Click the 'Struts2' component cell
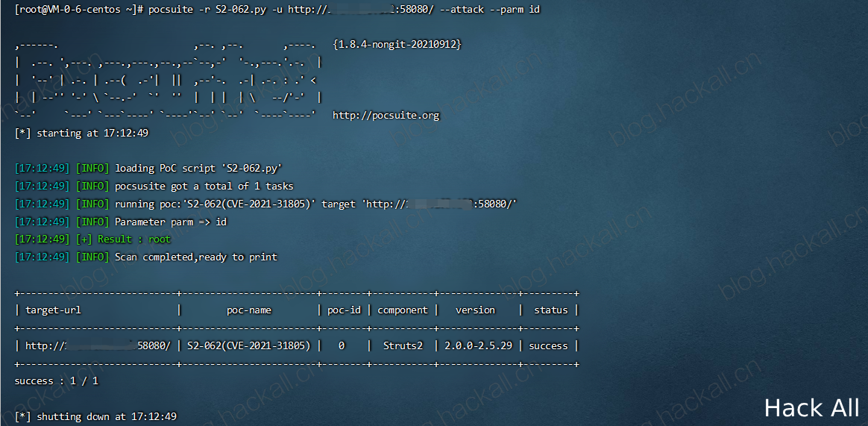This screenshot has width=868, height=426. pos(403,345)
